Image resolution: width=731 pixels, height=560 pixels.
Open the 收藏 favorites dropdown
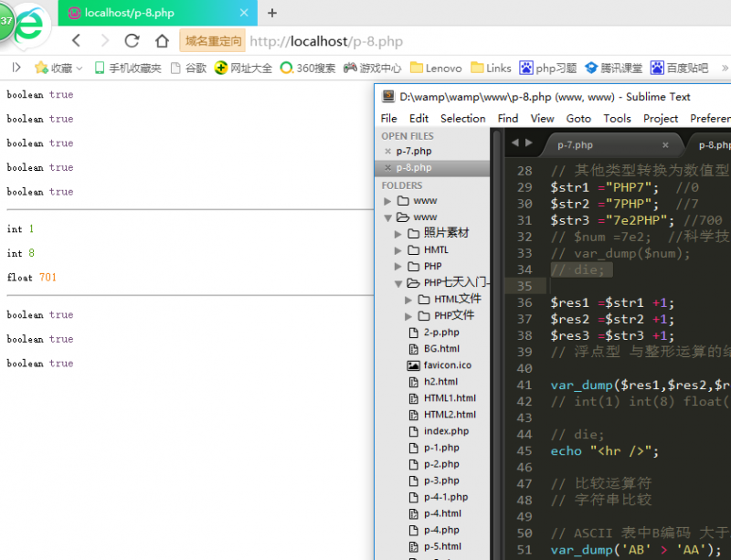point(58,68)
